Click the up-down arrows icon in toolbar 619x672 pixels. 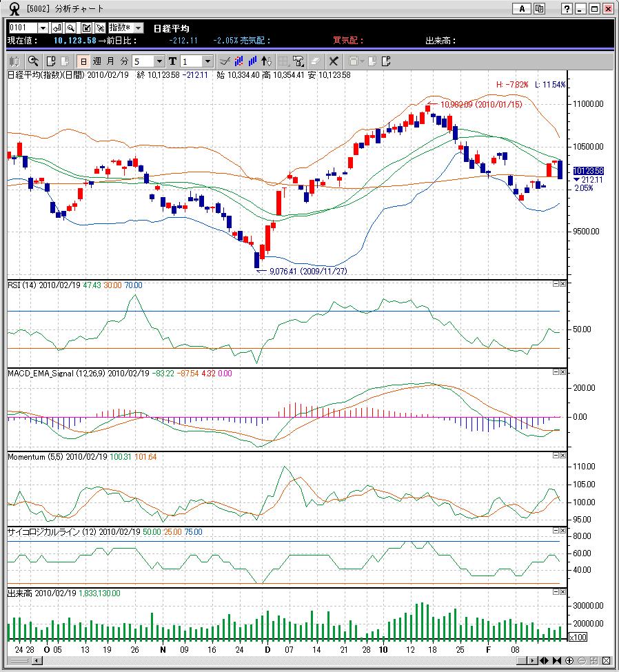pos(267,61)
